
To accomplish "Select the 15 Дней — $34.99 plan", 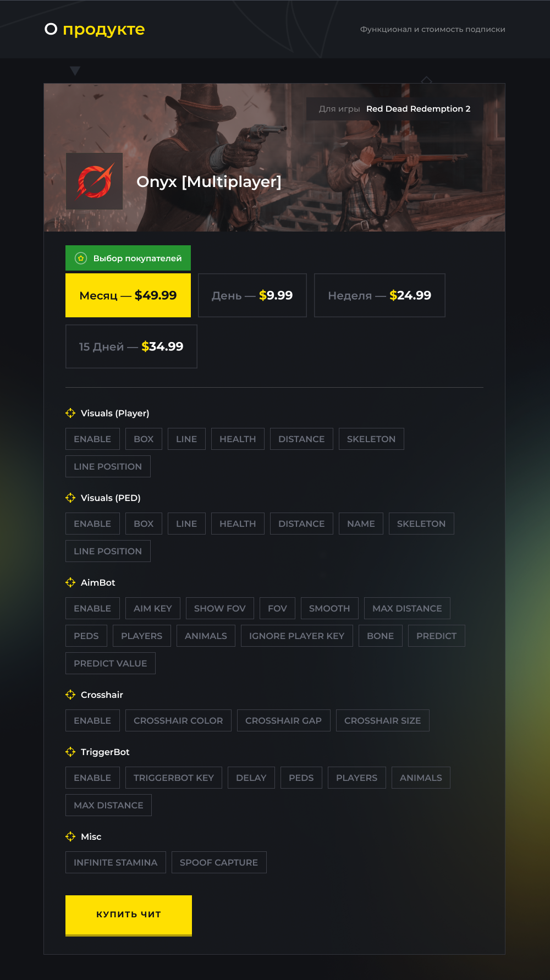I will [x=131, y=346].
